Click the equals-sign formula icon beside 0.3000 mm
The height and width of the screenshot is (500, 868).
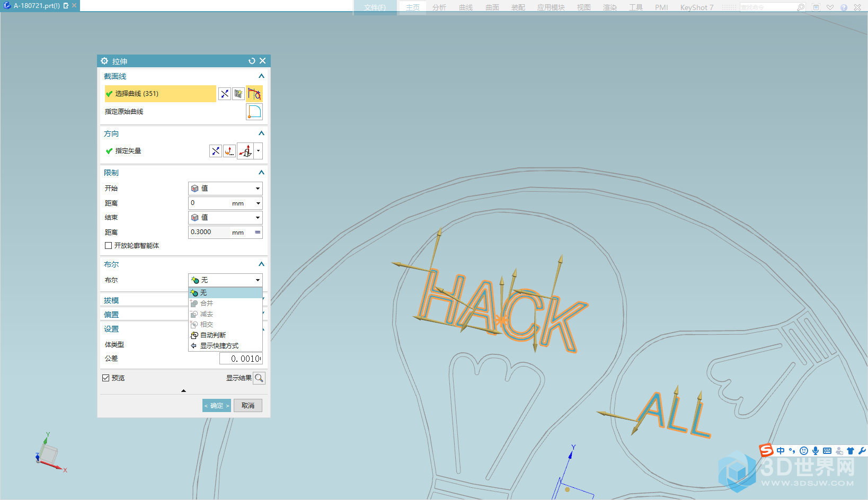pos(258,232)
